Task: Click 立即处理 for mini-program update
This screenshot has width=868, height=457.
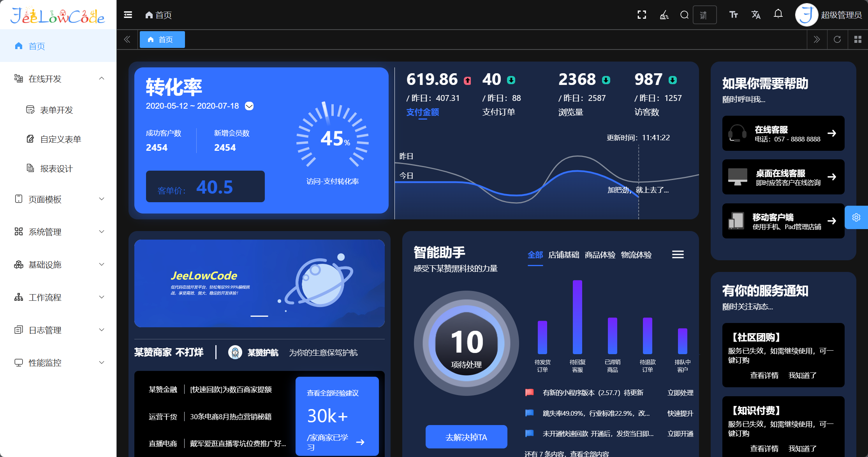Action: point(680,393)
